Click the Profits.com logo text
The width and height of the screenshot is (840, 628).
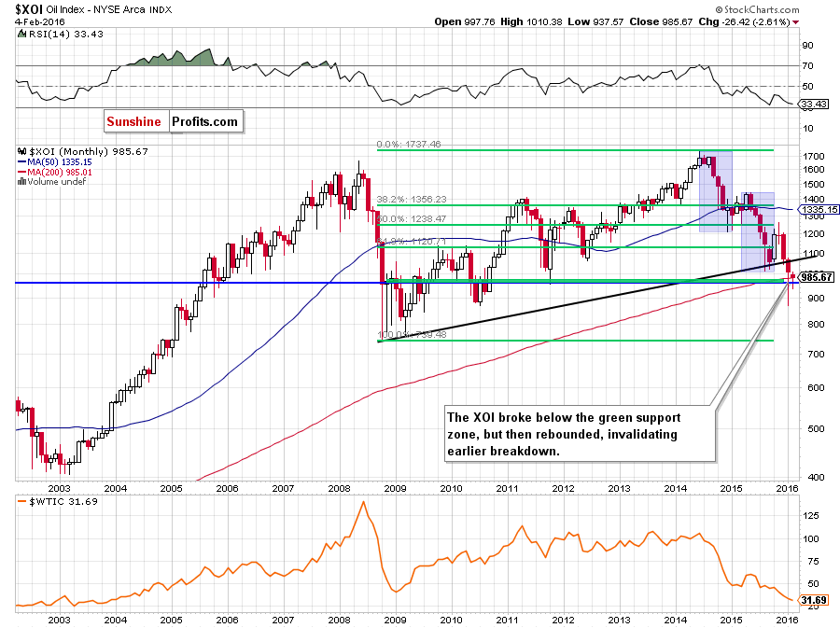click(x=205, y=121)
